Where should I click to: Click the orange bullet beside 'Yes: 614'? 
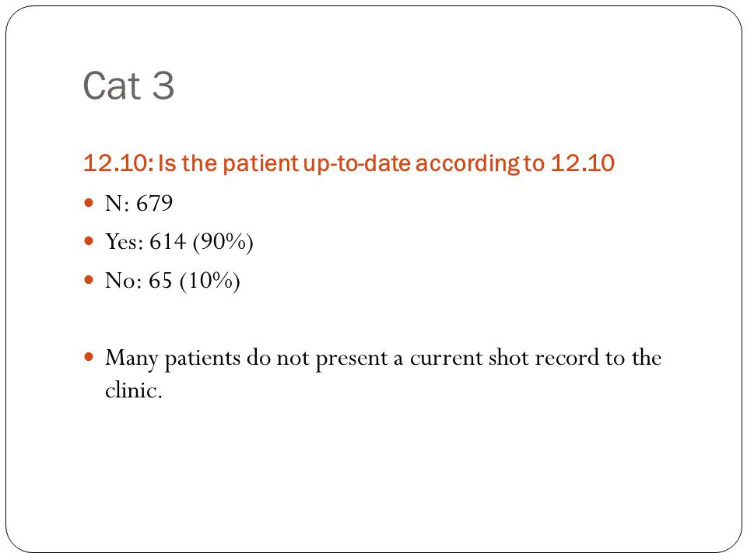click(x=89, y=241)
